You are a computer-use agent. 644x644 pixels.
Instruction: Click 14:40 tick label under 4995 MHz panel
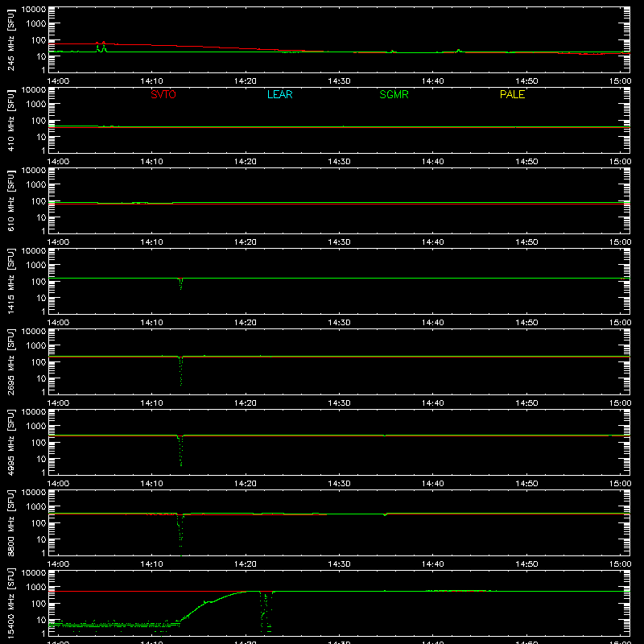click(432, 484)
